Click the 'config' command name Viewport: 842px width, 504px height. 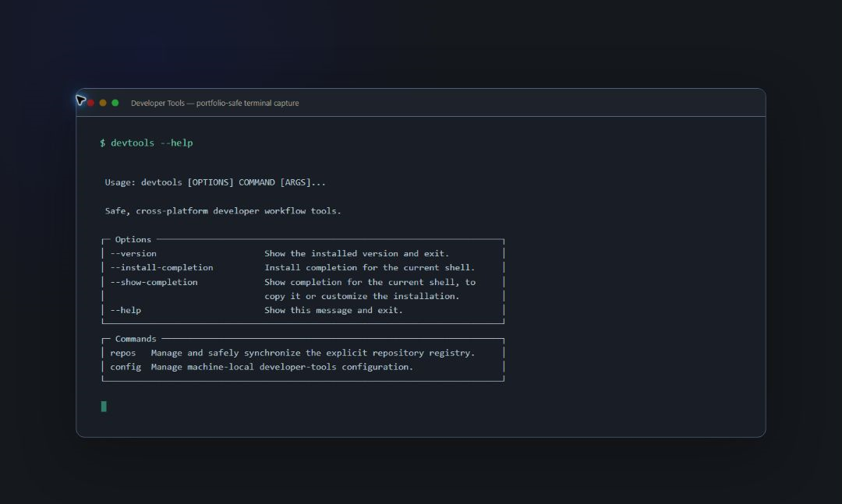coord(126,367)
